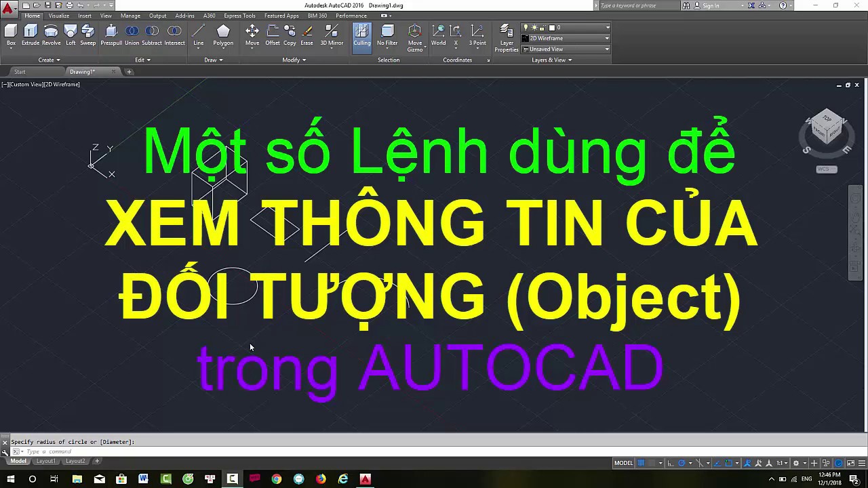Select the Copy tool
The height and width of the screenshot is (488, 868).
290,35
